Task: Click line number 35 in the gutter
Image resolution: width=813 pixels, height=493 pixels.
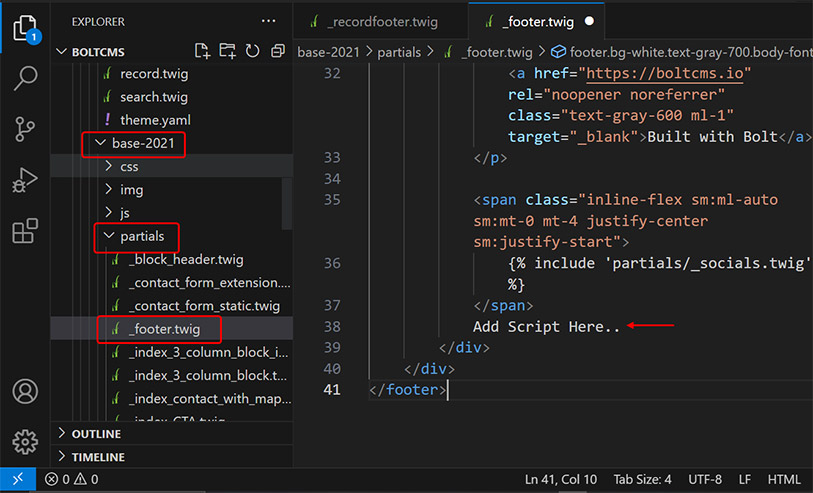Action: tap(332, 200)
